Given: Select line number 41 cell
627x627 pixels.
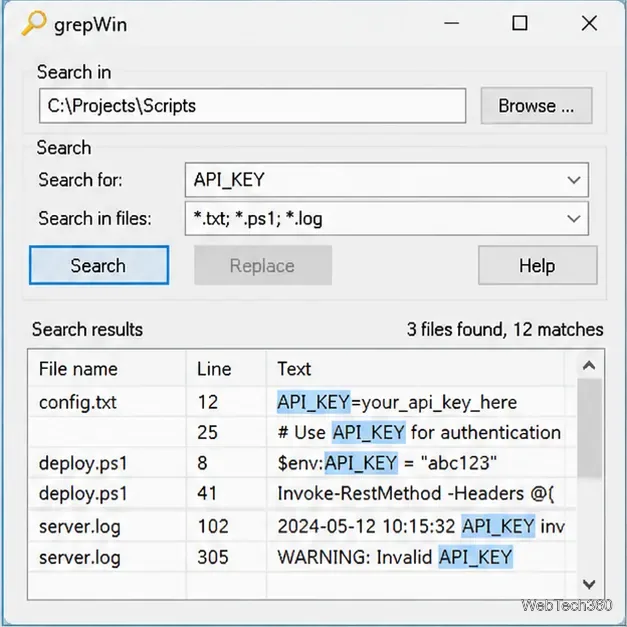Looking at the screenshot, I should (x=207, y=493).
